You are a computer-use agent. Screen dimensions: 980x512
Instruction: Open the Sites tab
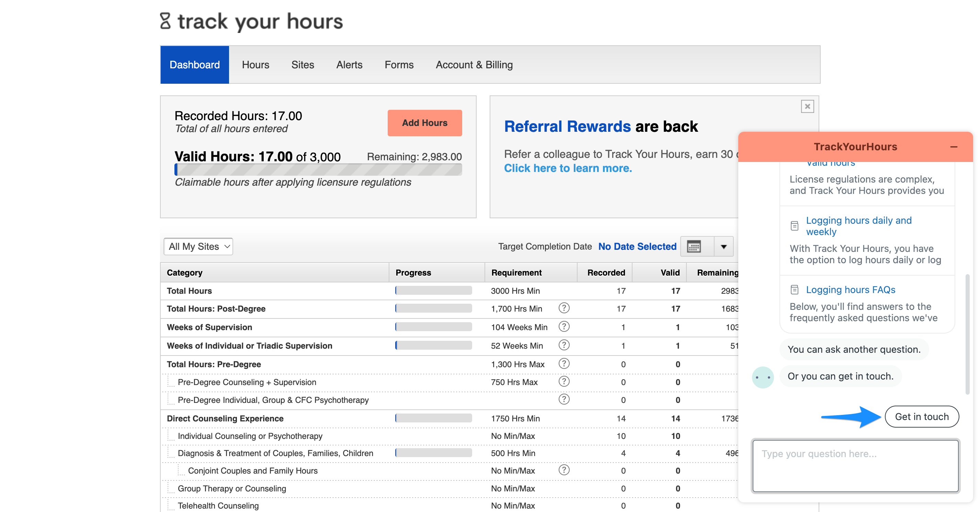(303, 65)
